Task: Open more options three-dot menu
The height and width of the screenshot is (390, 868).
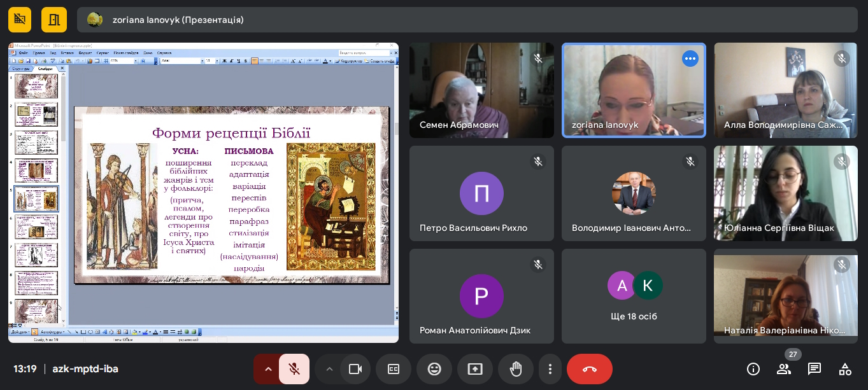Action: (x=550, y=369)
